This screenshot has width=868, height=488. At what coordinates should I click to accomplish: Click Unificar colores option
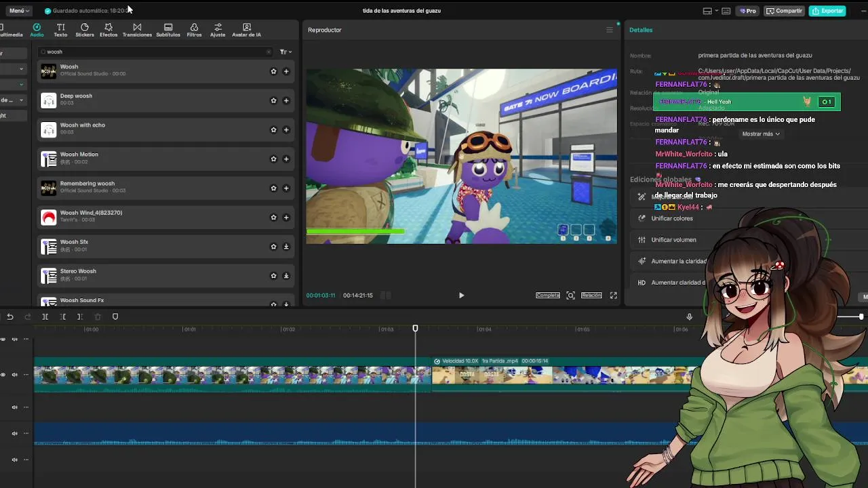[x=672, y=218]
